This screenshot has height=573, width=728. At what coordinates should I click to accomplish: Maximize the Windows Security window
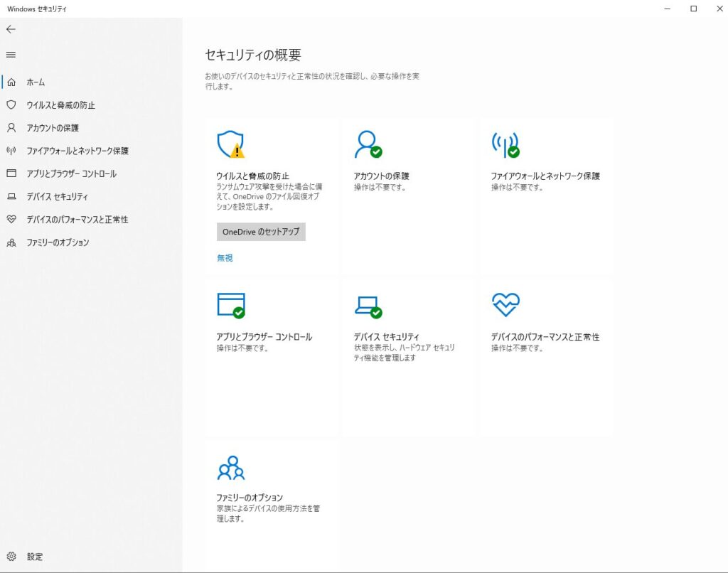coord(694,9)
